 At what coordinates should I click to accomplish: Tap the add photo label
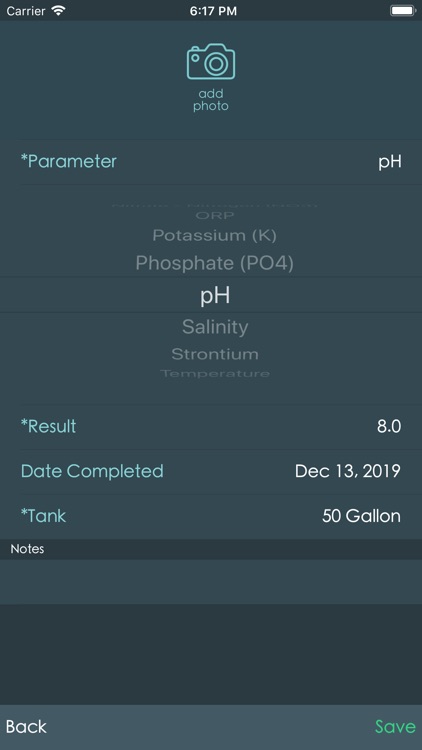211,100
